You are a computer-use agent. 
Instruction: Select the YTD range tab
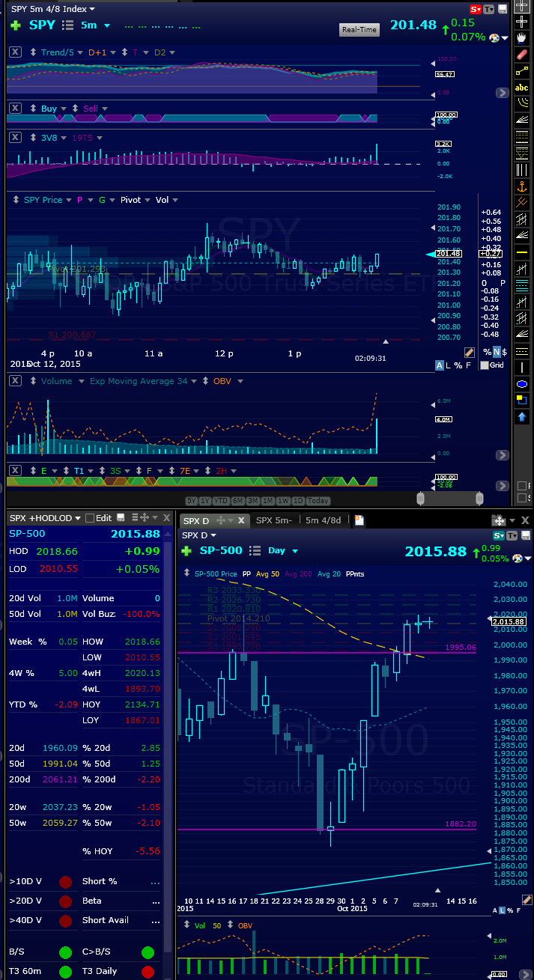coord(220,501)
